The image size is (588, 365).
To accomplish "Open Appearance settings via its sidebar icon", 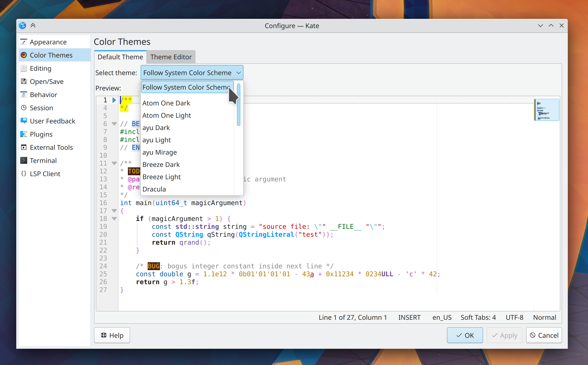I will coord(24,42).
